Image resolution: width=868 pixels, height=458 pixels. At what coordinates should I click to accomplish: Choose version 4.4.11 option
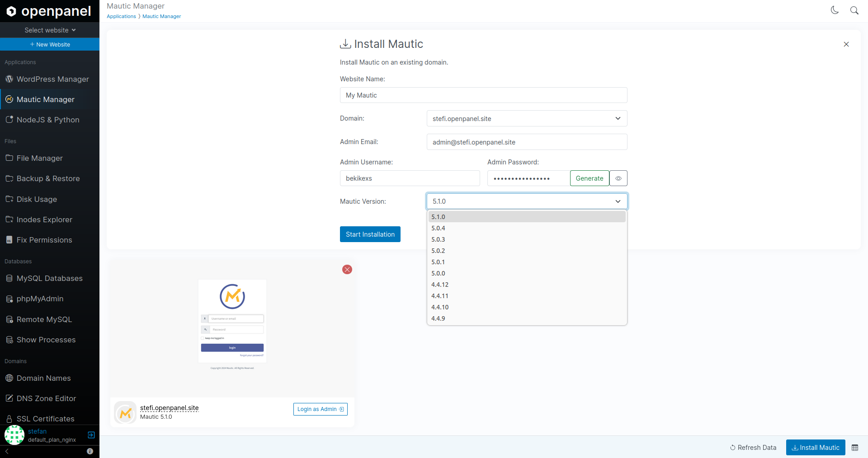[527, 296]
